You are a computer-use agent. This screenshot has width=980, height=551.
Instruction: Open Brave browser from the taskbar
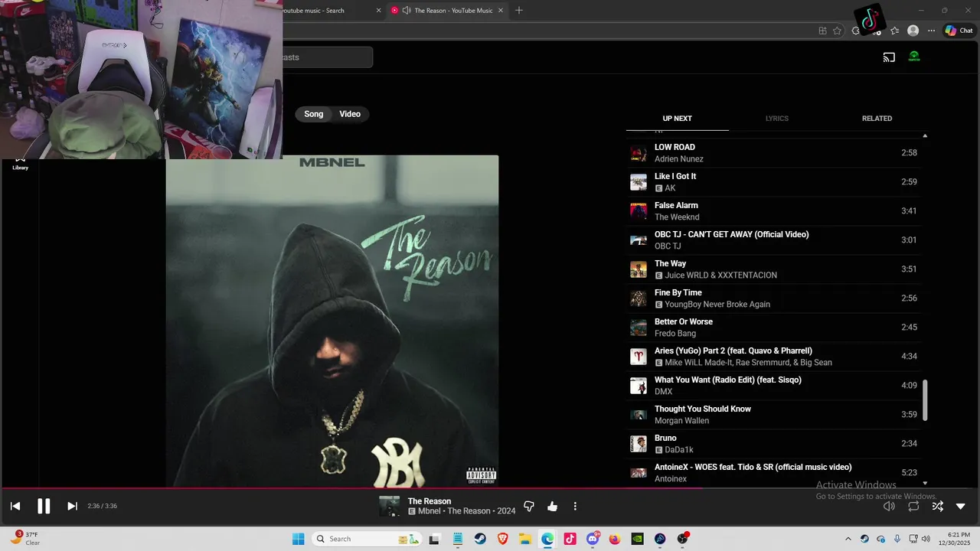pos(503,539)
